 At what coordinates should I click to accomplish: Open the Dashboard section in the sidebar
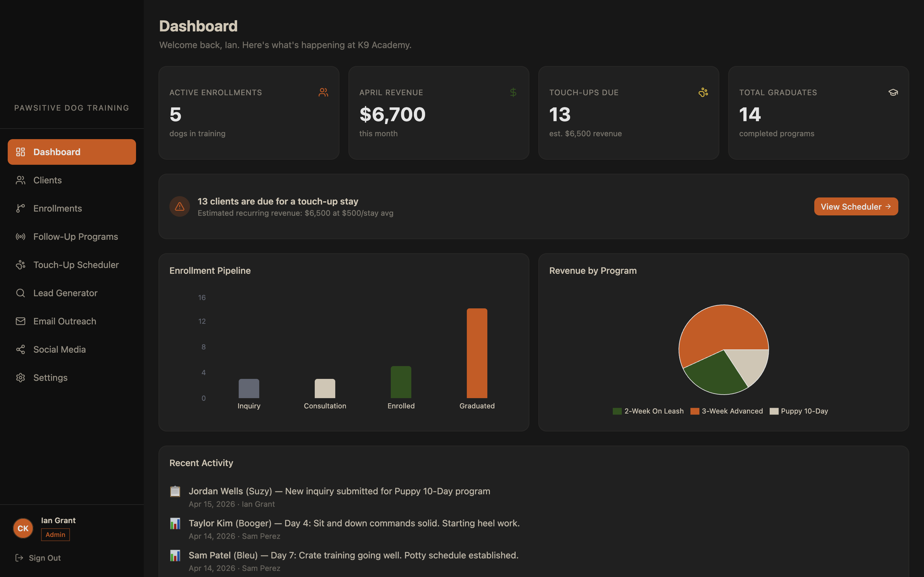[x=56, y=152]
